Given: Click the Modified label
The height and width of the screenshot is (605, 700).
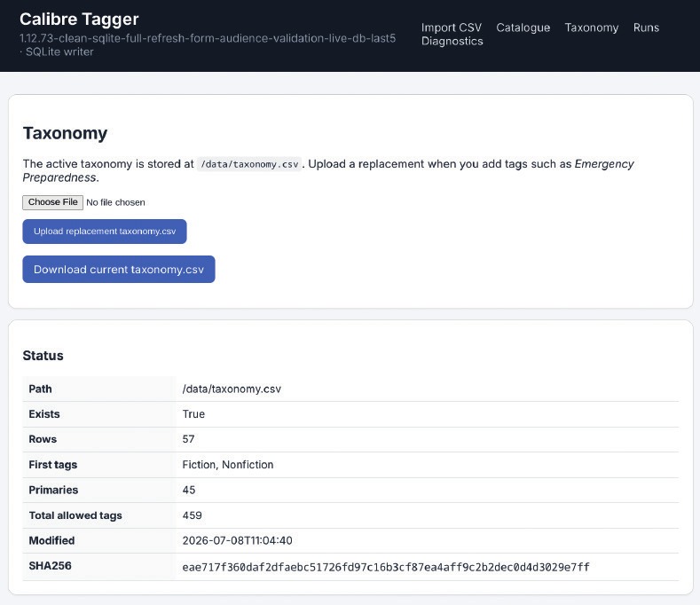Looking at the screenshot, I should 51,540.
